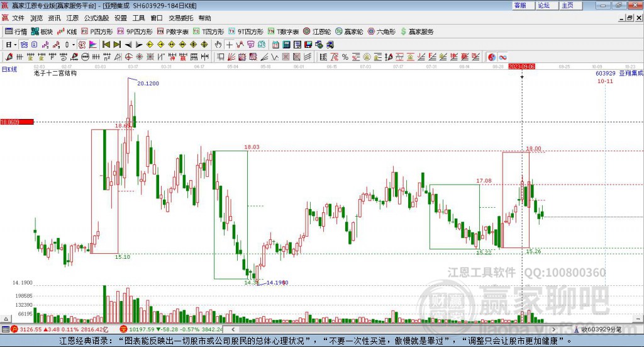Open the P数字表 tool
Screen dimensions: 644x347
[x=173, y=31]
